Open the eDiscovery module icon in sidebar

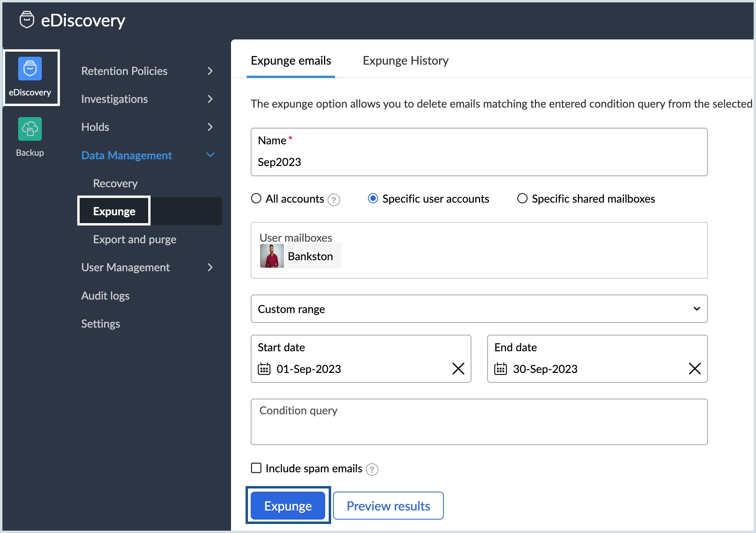30,69
